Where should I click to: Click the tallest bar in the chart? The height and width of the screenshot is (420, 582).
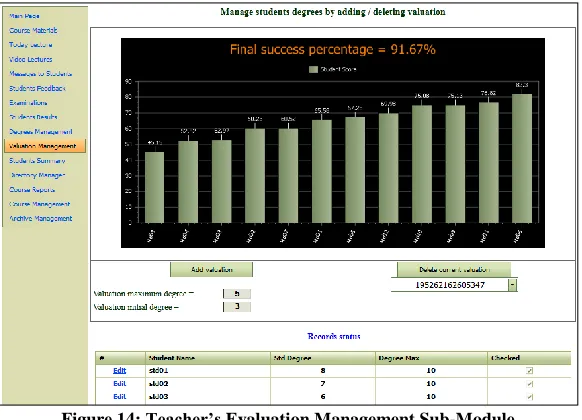click(521, 158)
